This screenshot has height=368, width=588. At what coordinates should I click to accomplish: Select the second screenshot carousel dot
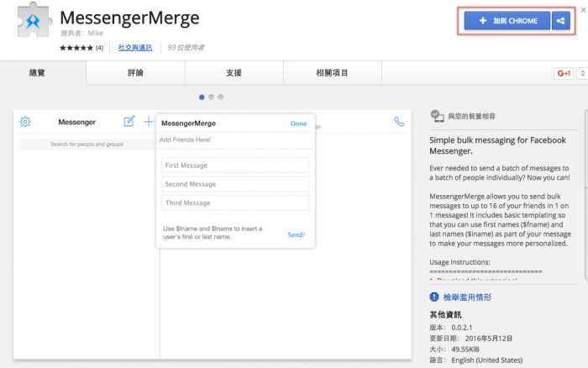tap(211, 97)
